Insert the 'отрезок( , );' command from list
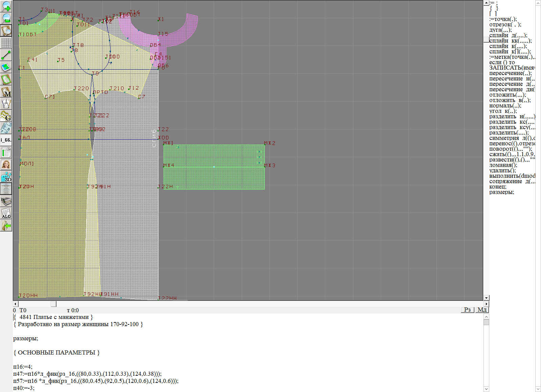This screenshot has width=541, height=392. point(505,24)
